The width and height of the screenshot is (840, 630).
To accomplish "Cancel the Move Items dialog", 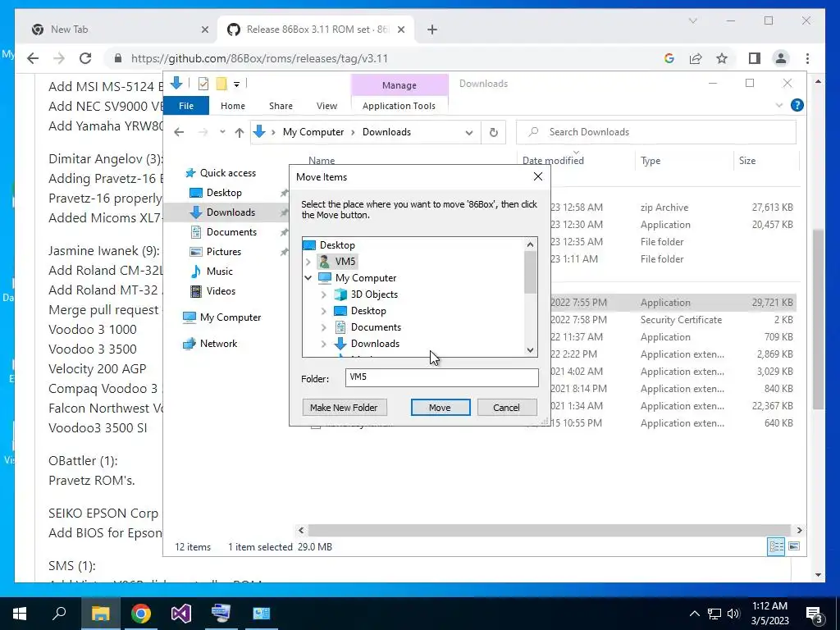I will coord(506,408).
